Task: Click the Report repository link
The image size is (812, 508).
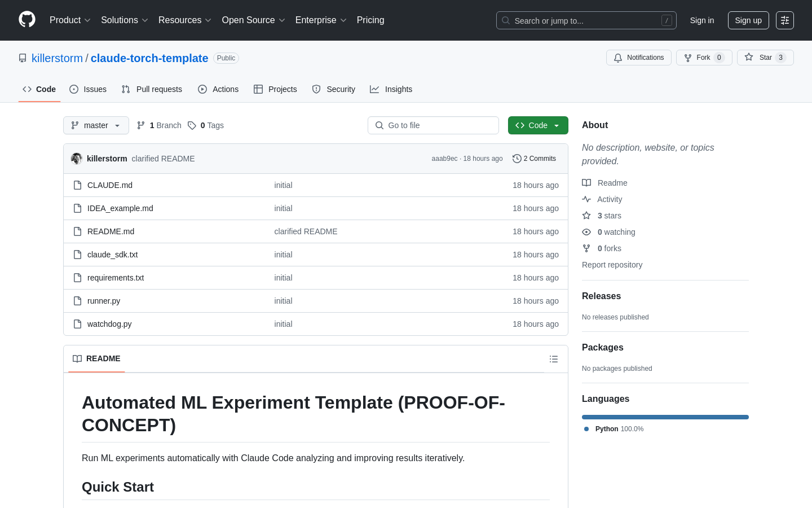Action: coord(612,265)
